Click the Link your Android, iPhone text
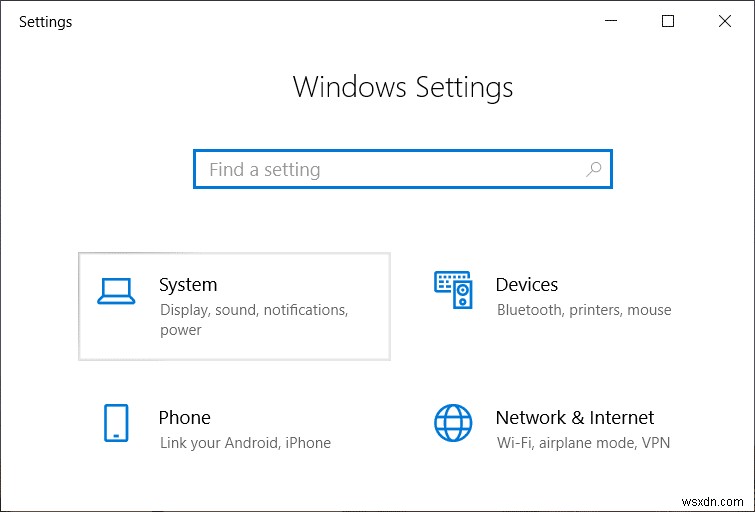This screenshot has height=512, width=755. pos(245,442)
